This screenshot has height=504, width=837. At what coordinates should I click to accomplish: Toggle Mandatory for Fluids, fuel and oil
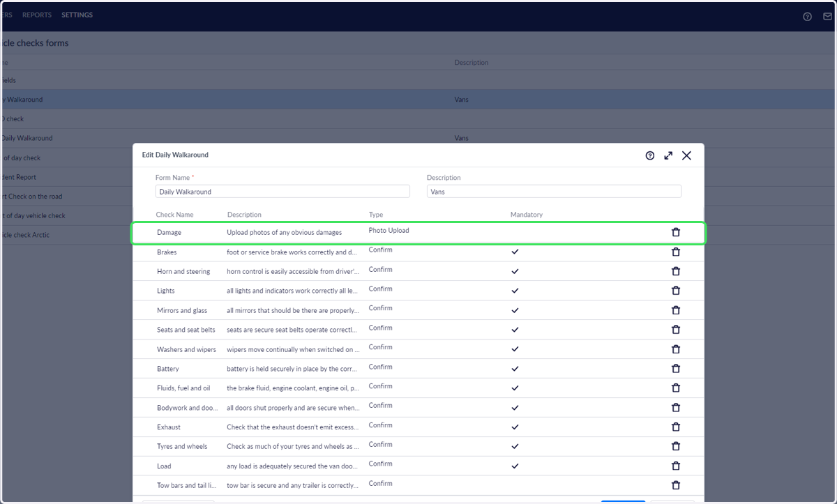(515, 388)
